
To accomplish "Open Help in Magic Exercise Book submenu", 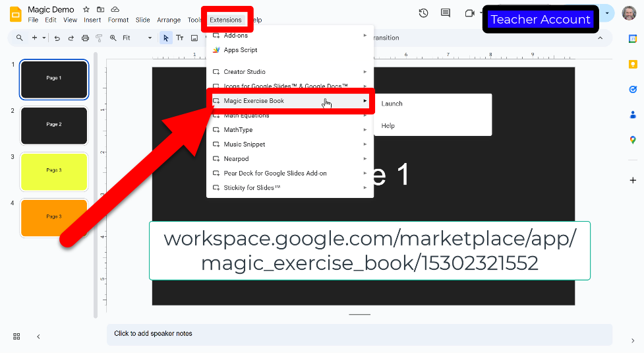I will click(x=433, y=126).
